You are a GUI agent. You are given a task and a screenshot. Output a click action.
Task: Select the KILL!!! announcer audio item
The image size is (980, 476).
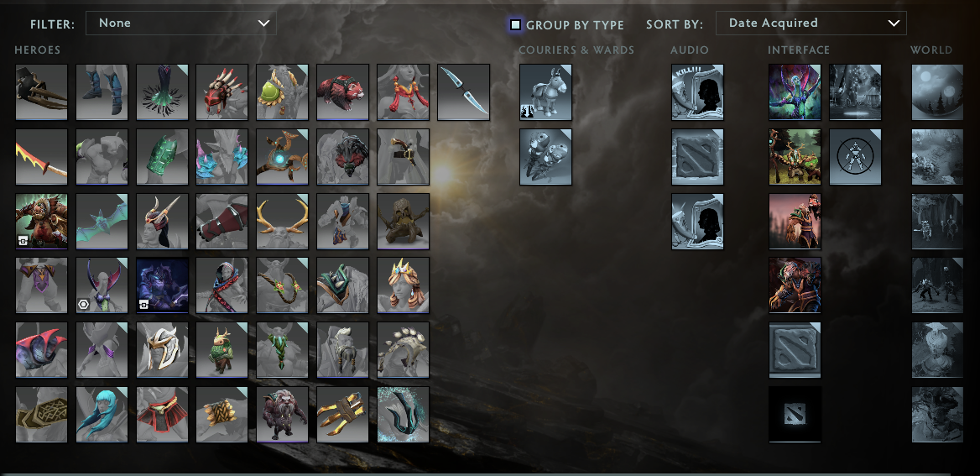click(x=697, y=92)
